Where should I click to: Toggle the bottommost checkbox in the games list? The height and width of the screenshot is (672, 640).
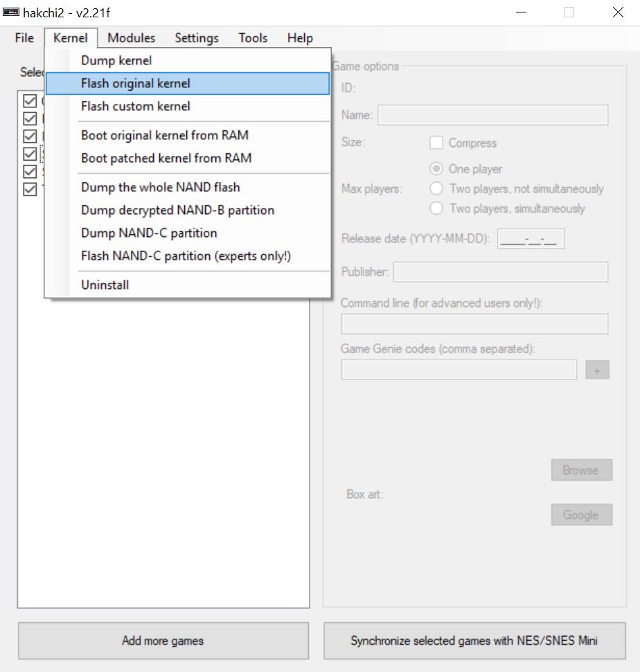[x=30, y=189]
